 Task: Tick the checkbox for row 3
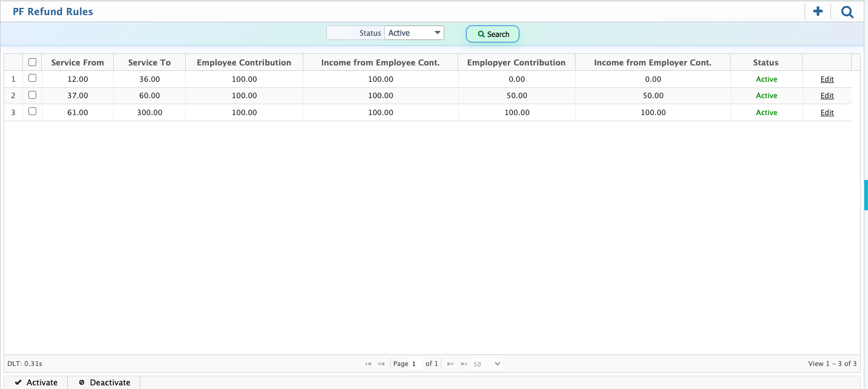click(33, 111)
